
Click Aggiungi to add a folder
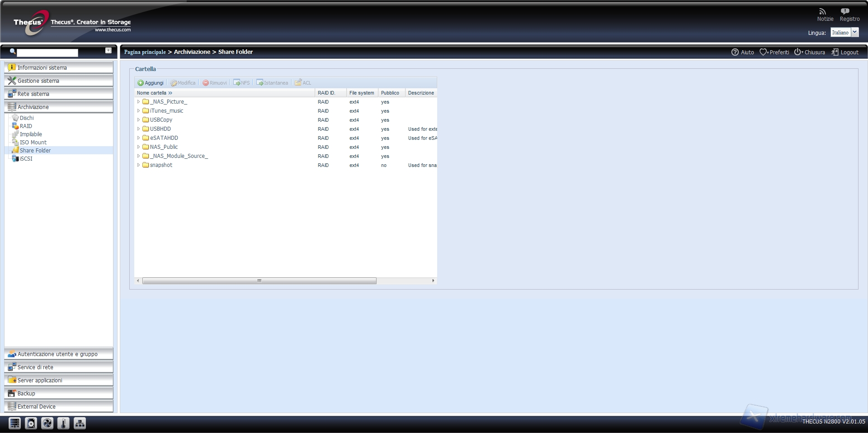point(151,83)
